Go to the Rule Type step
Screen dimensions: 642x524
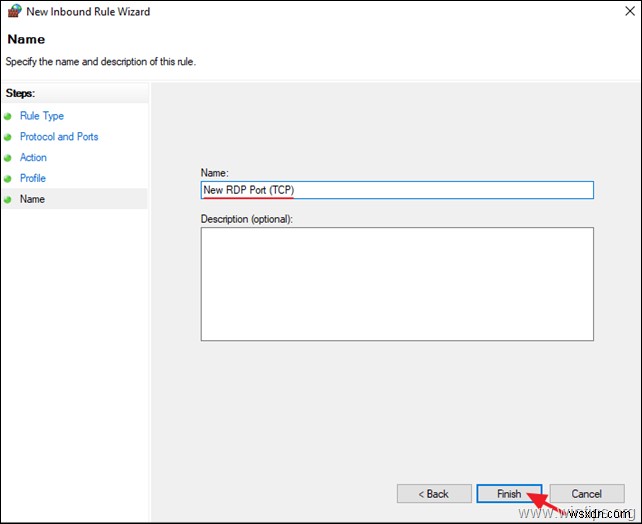coord(42,116)
